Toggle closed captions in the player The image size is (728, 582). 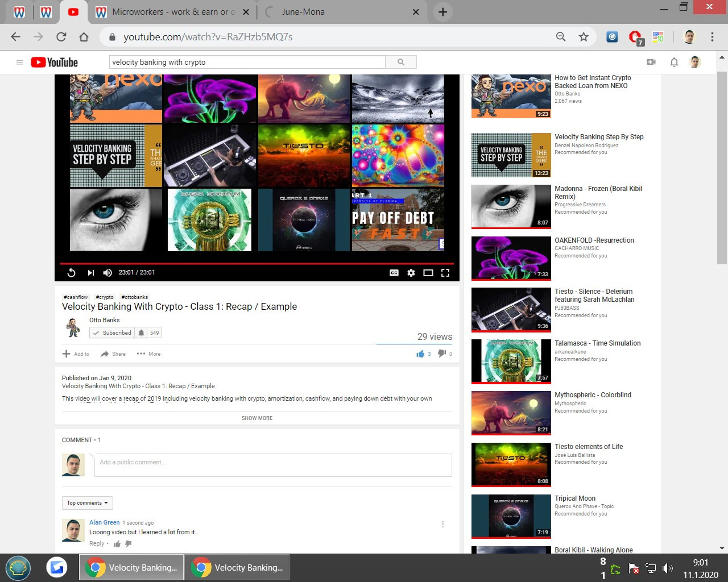[394, 273]
